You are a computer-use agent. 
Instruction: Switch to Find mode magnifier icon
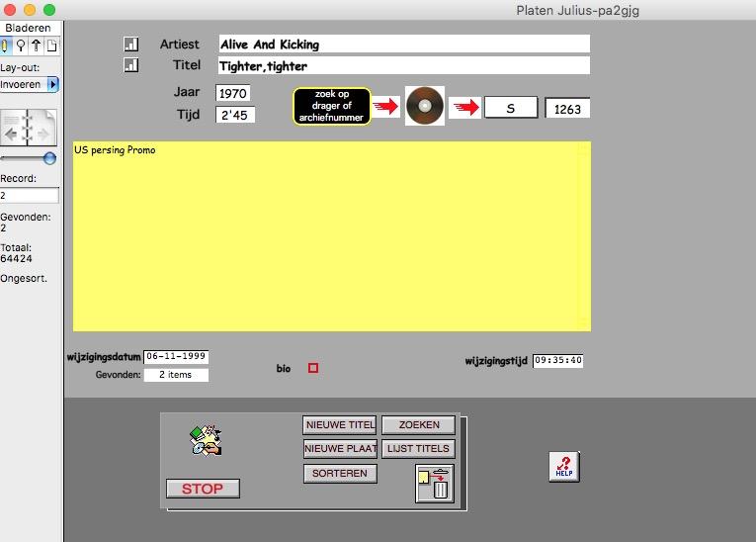22,45
